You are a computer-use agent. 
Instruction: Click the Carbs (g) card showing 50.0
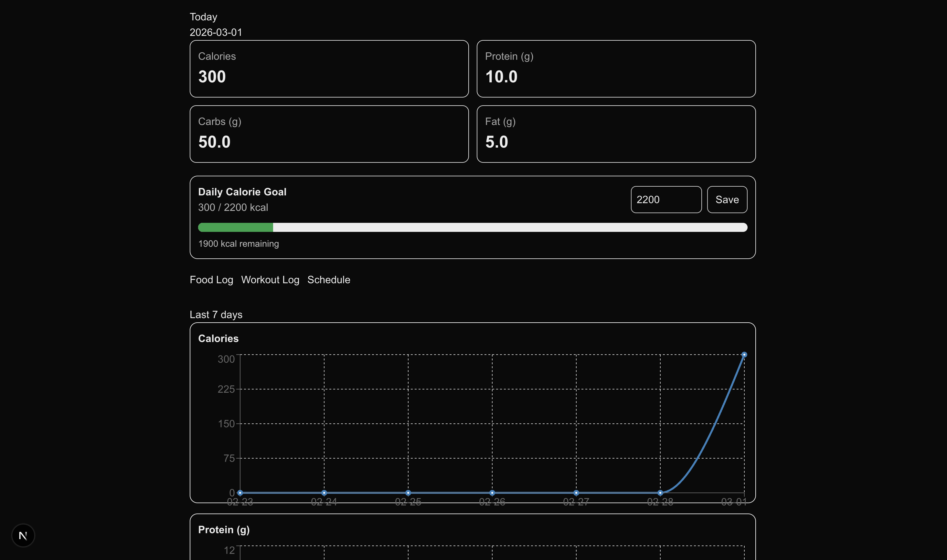pyautogui.click(x=329, y=134)
